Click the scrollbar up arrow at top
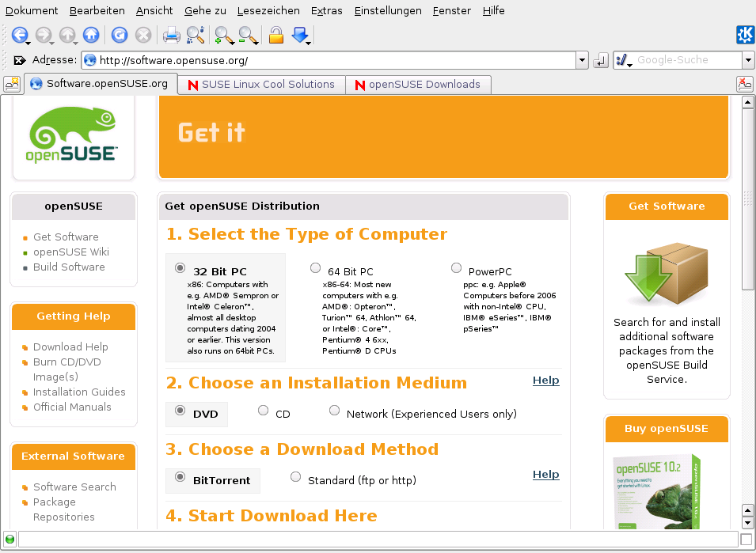The width and height of the screenshot is (756, 553). point(747,101)
